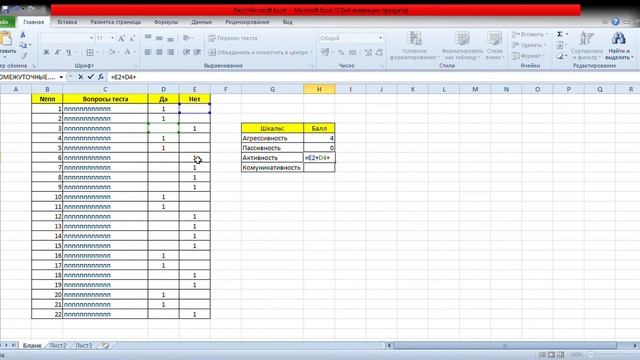Toggle align text left

click(148, 52)
